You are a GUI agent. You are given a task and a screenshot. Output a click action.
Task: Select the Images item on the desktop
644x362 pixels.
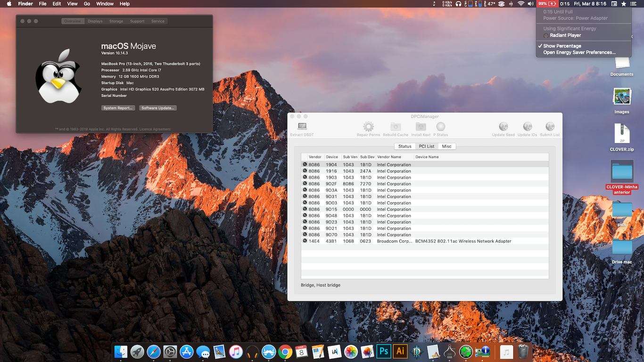pos(622,101)
